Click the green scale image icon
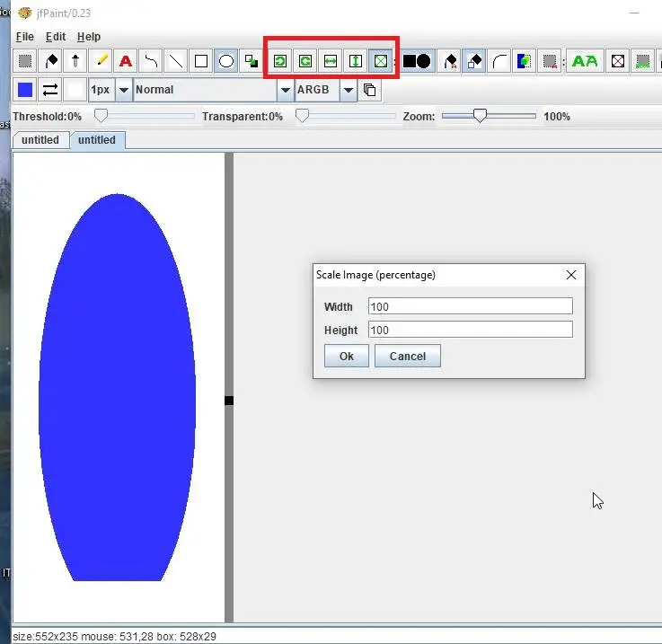This screenshot has width=662, height=644. [380, 61]
